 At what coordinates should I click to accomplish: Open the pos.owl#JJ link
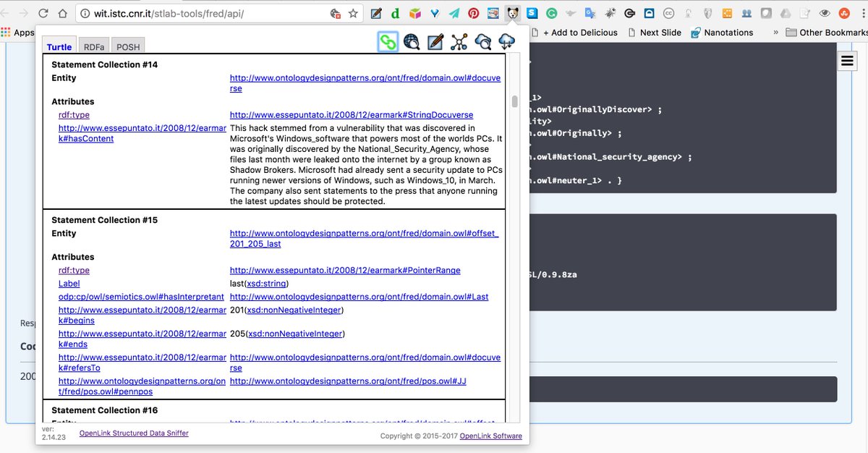[348, 381]
